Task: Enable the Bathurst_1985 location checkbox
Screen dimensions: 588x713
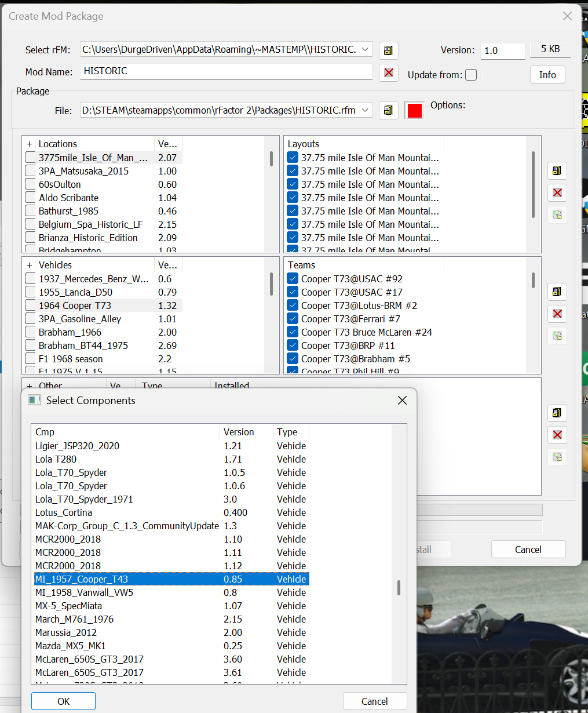Action: click(31, 211)
